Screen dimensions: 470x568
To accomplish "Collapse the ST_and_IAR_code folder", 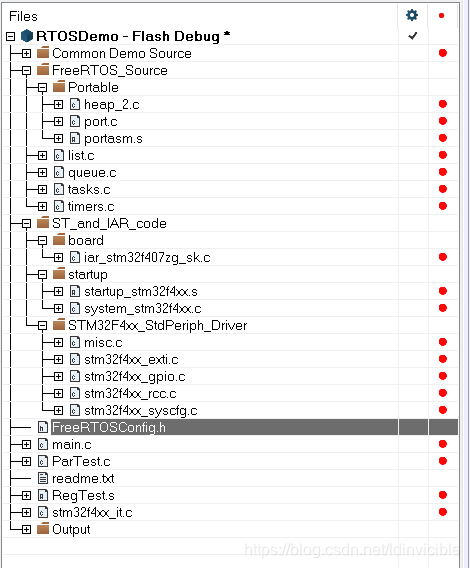I will coord(26,224).
